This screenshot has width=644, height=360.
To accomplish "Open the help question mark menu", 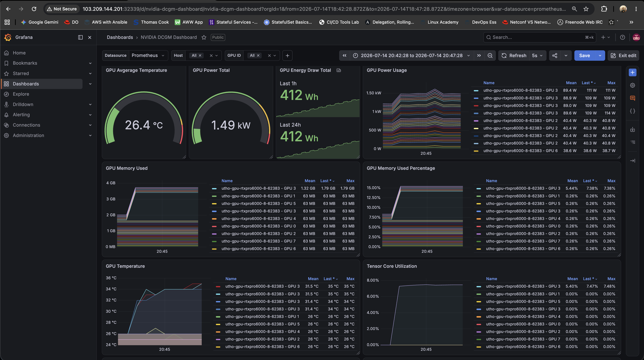I will tap(623, 37).
